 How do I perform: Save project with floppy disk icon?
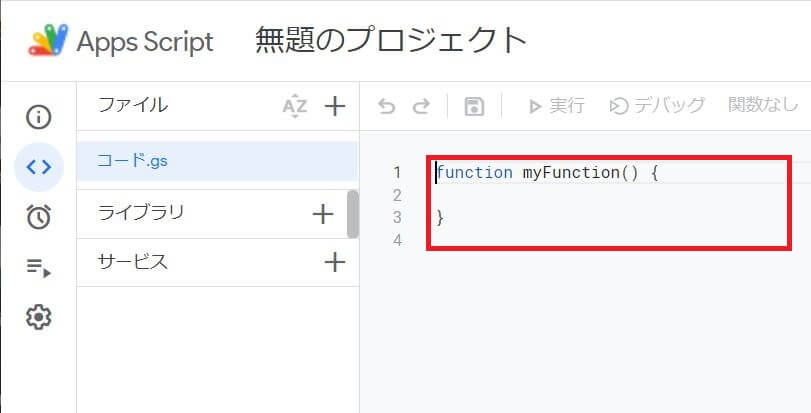tap(474, 106)
